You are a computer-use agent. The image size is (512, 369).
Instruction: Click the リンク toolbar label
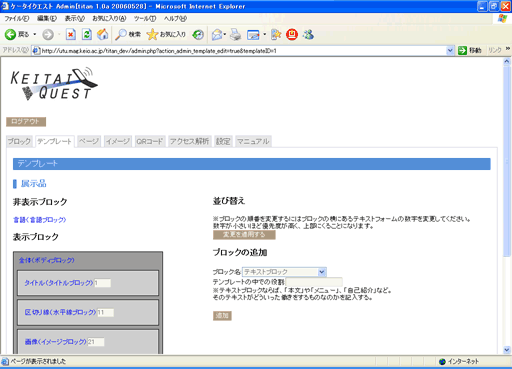495,50
